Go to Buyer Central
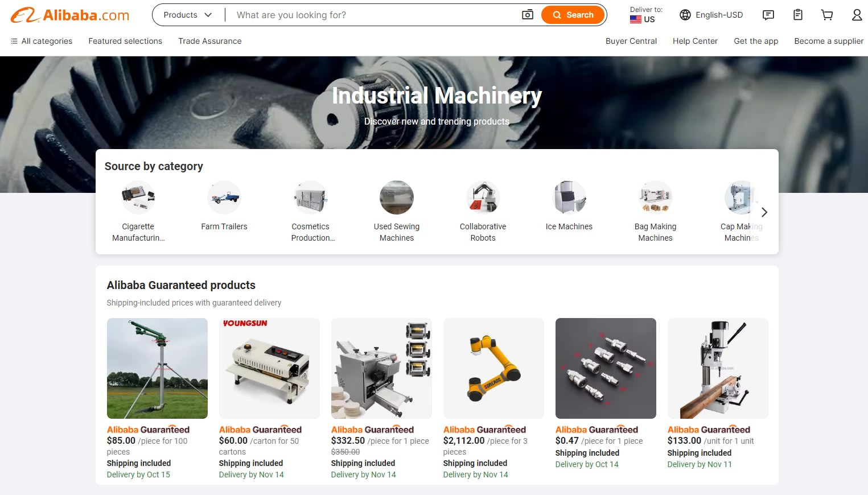Image resolution: width=868 pixels, height=495 pixels. (631, 41)
